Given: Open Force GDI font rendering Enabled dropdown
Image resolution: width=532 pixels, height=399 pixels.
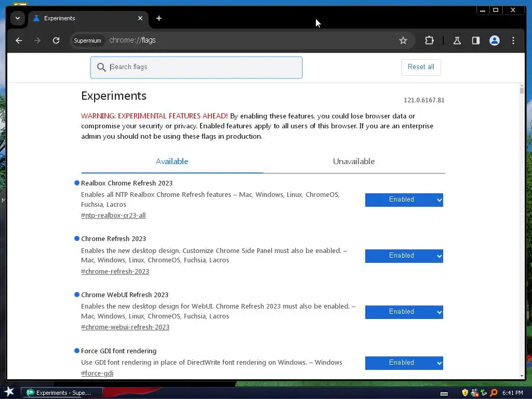Looking at the screenshot, I should click(x=404, y=363).
